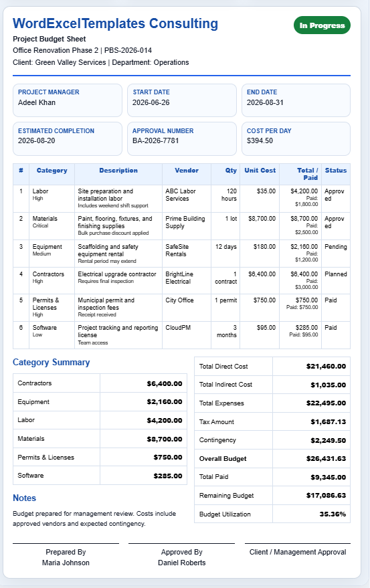Image resolution: width=370 pixels, height=588 pixels.
Task: Click the Planned status cell
Action: (x=336, y=280)
